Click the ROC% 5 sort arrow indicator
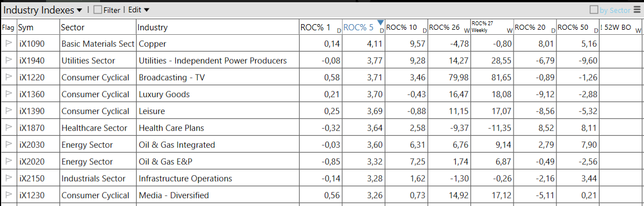The height and width of the screenshot is (206, 644). pyautogui.click(x=380, y=22)
